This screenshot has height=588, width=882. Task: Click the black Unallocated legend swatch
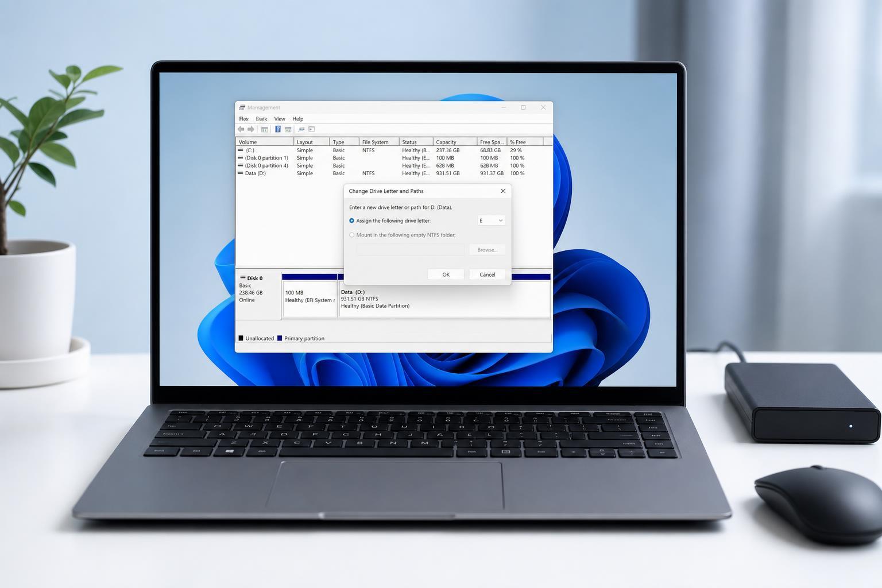coord(241,338)
